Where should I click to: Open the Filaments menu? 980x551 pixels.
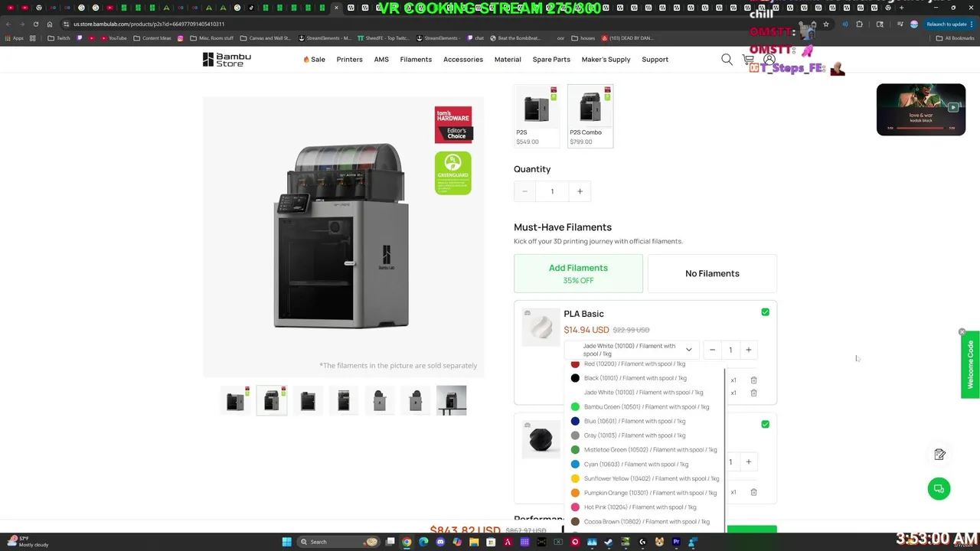(x=416, y=60)
